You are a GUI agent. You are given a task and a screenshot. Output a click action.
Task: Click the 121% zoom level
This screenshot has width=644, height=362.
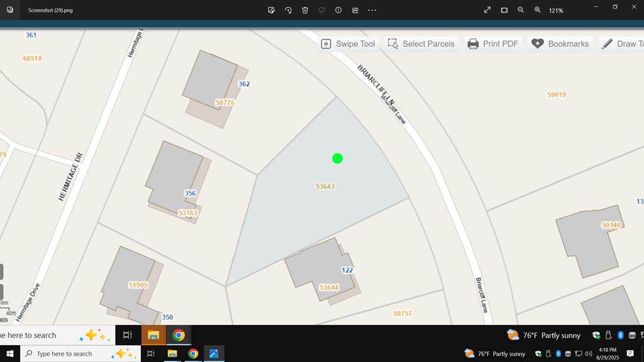[x=556, y=11]
